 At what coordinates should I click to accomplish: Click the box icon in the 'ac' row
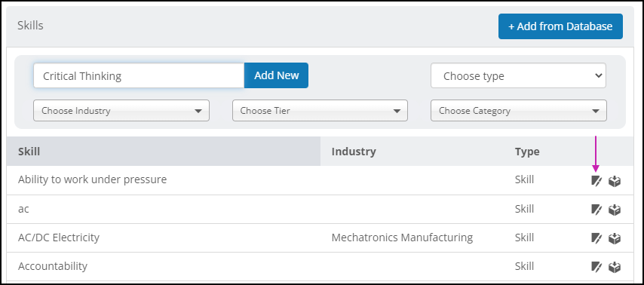tap(615, 210)
